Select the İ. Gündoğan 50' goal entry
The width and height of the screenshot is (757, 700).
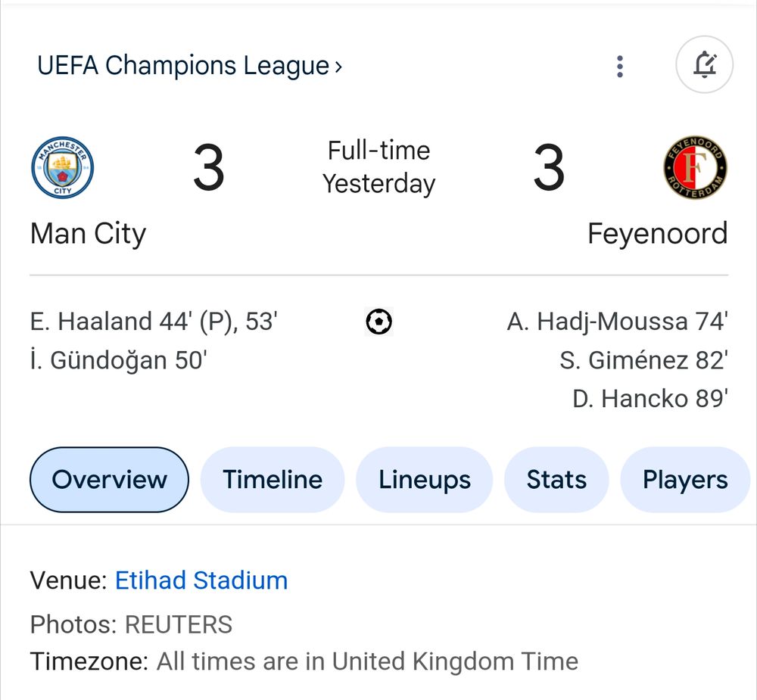pyautogui.click(x=118, y=361)
